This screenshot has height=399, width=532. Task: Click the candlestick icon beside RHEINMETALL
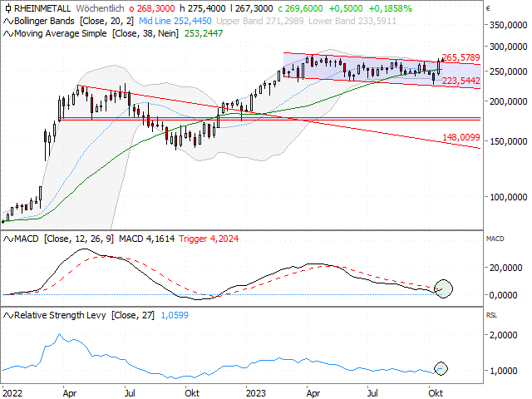click(8, 8)
